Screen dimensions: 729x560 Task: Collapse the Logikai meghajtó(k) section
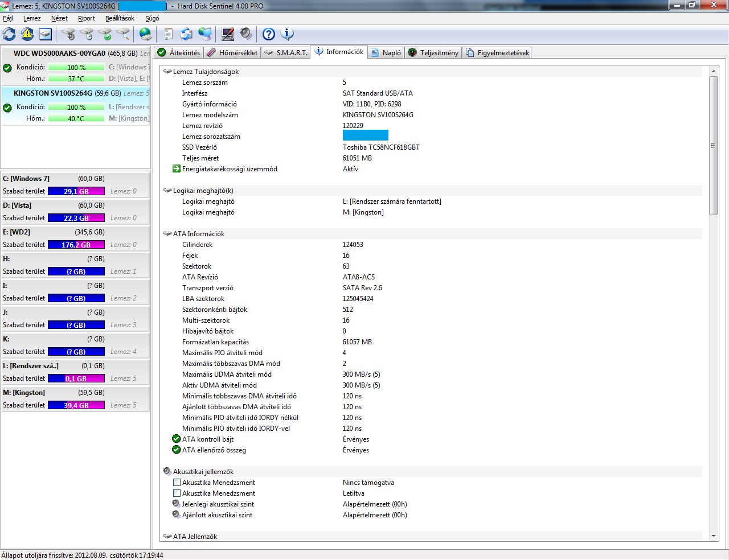(167, 191)
